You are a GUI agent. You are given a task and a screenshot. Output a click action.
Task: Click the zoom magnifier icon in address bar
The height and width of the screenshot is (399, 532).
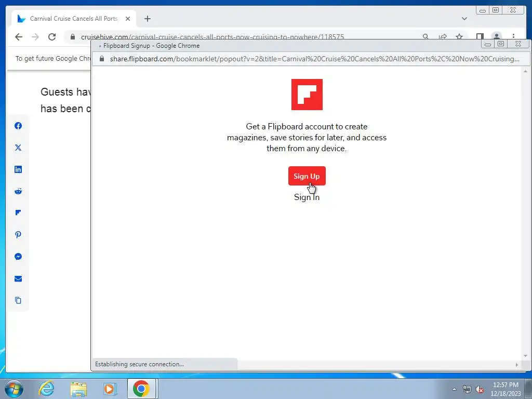pos(425,36)
